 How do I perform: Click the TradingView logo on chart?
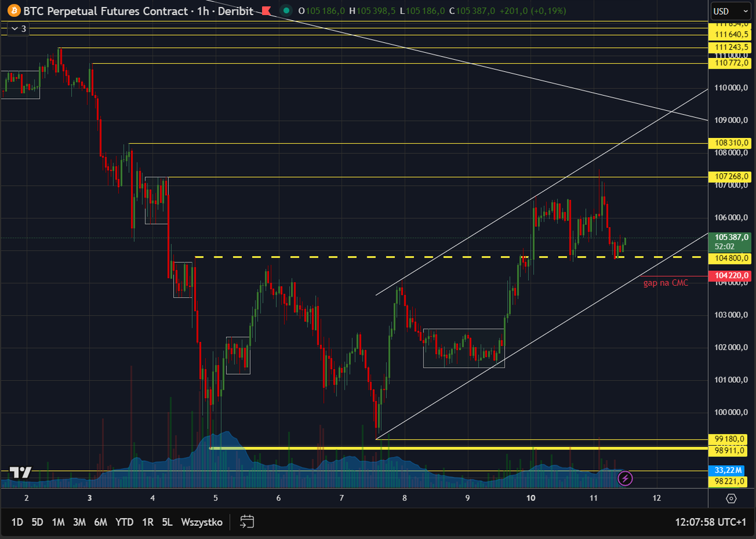(21, 473)
